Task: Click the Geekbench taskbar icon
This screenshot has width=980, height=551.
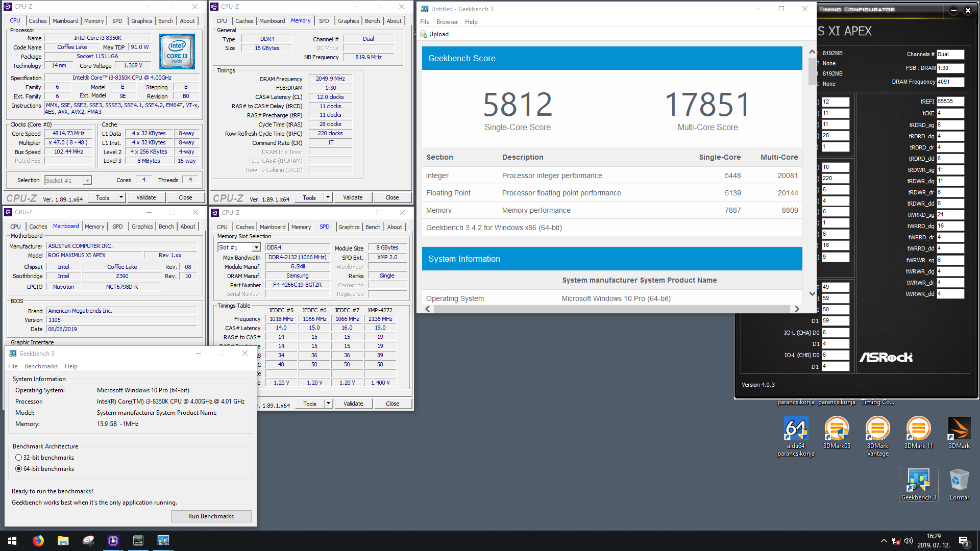Action: point(163,541)
